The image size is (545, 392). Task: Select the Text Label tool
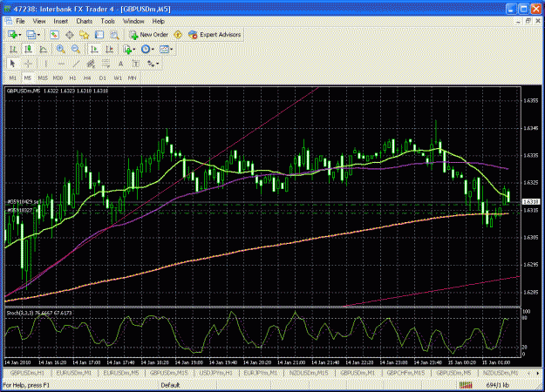click(x=136, y=64)
